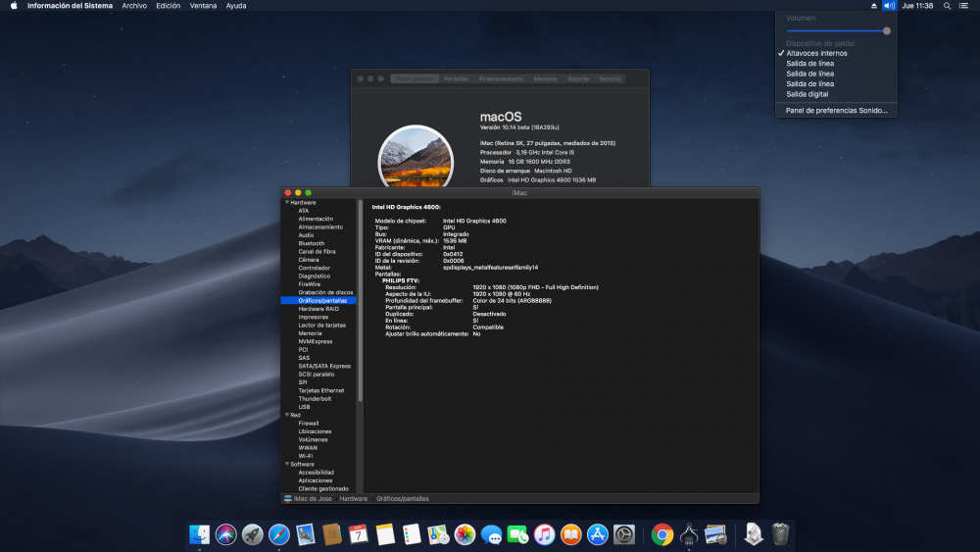Open Launchpad rocket icon
This screenshot has height=552, width=980.
(253, 534)
